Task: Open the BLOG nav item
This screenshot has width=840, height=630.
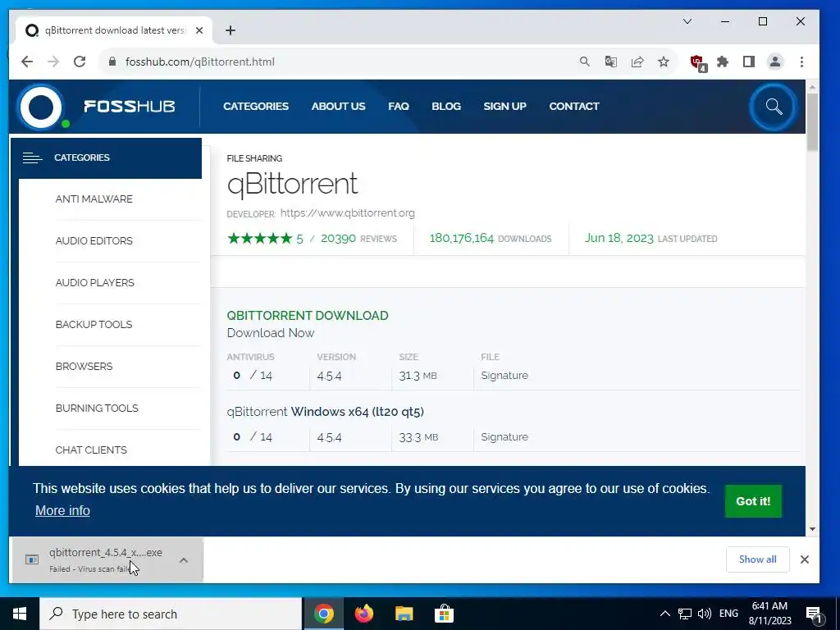Action: tap(445, 106)
